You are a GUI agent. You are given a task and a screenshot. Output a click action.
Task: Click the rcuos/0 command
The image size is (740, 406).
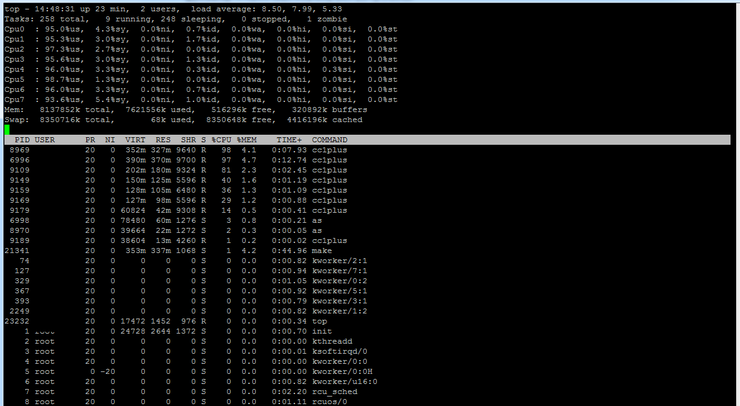pyautogui.click(x=329, y=402)
